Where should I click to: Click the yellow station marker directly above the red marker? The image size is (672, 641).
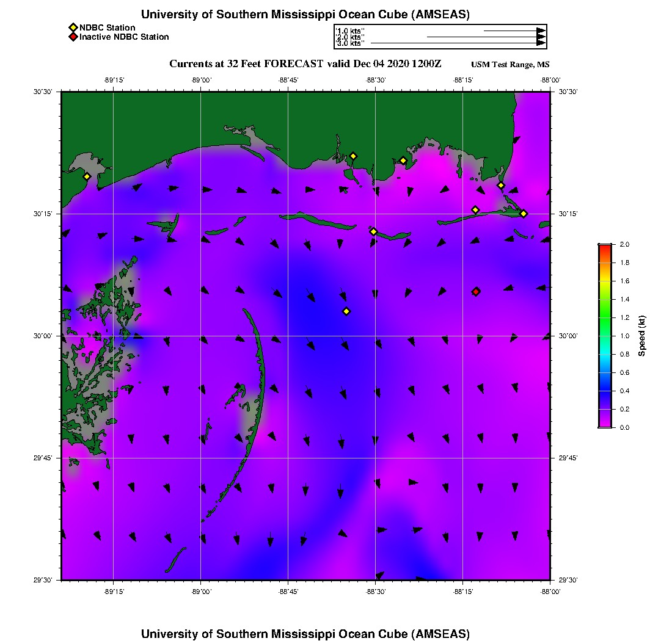click(475, 210)
